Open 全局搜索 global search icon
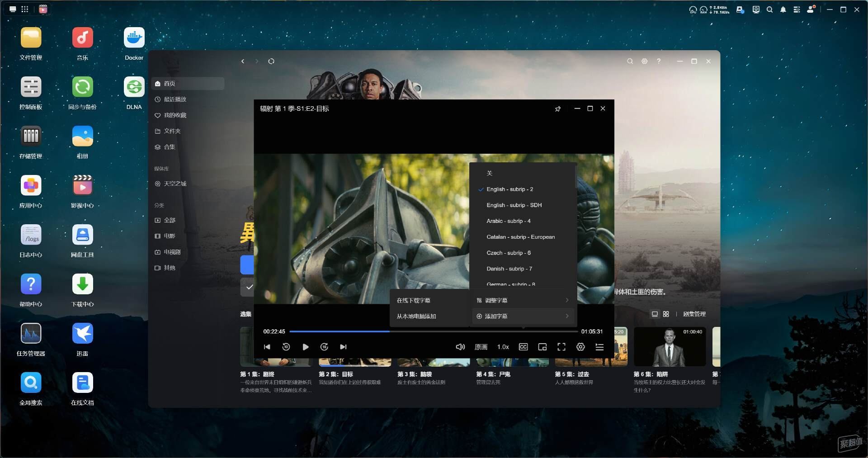 (x=31, y=383)
